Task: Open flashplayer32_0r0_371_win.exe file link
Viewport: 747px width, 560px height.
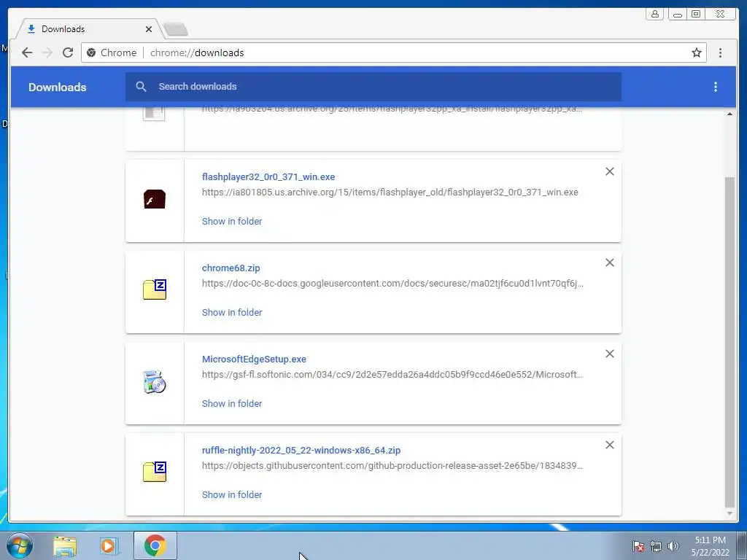Action: click(268, 176)
